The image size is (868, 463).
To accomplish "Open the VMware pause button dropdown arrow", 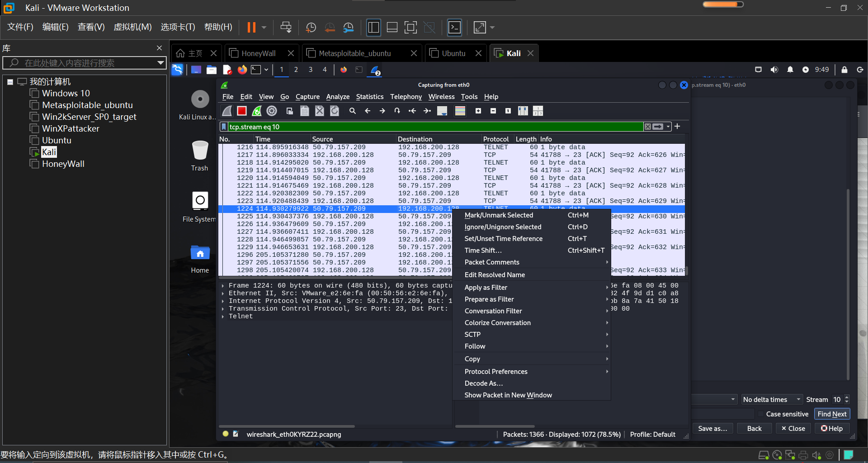I will (264, 28).
